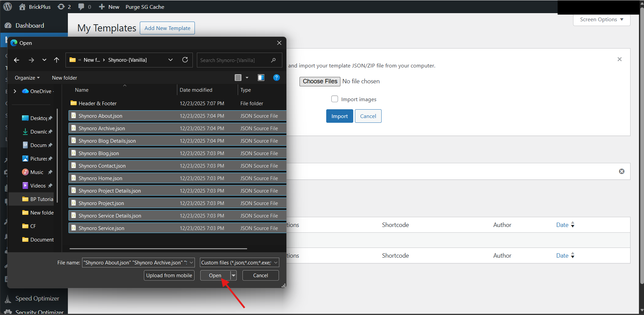The image size is (644, 315).
Task: Click New in the admin bar
Action: [109, 7]
